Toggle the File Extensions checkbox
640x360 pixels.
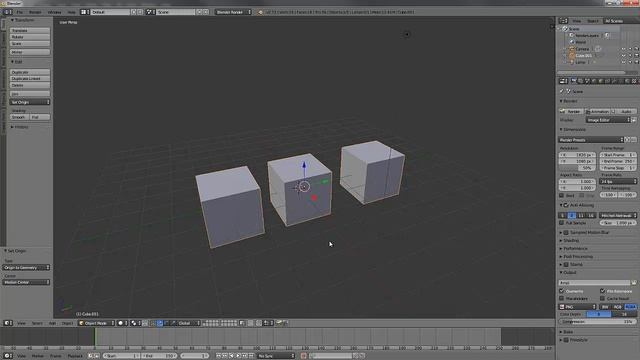602,291
